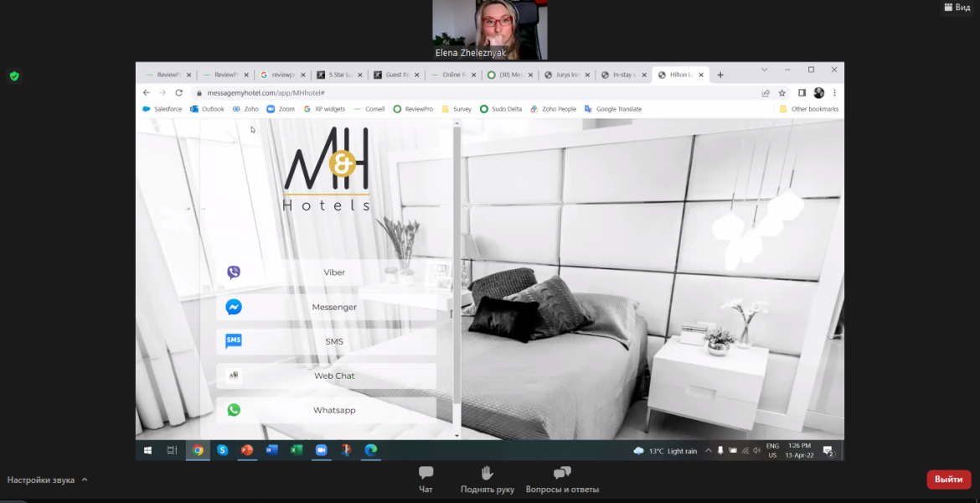Expand the Other bookmarks folder

[809, 109]
